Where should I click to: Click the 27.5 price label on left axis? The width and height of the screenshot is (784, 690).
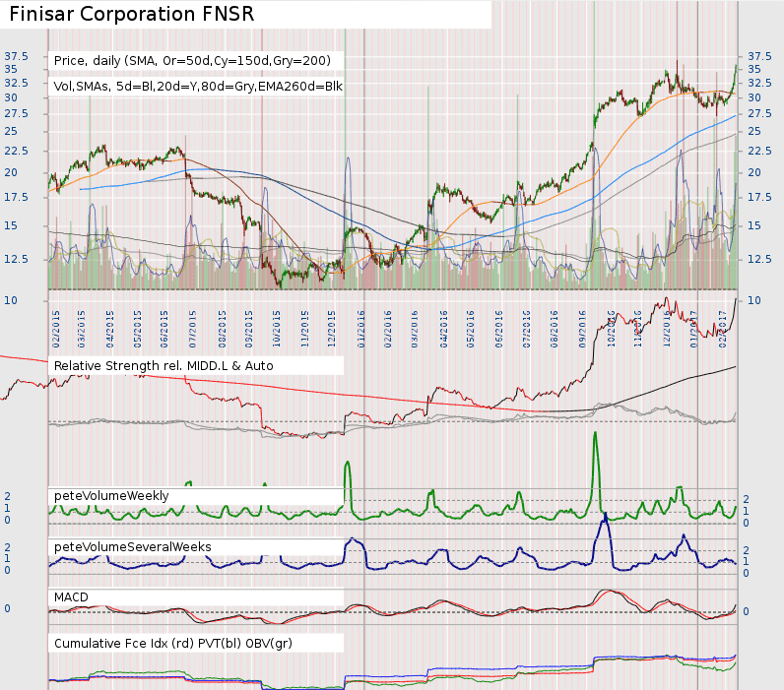(x=17, y=114)
